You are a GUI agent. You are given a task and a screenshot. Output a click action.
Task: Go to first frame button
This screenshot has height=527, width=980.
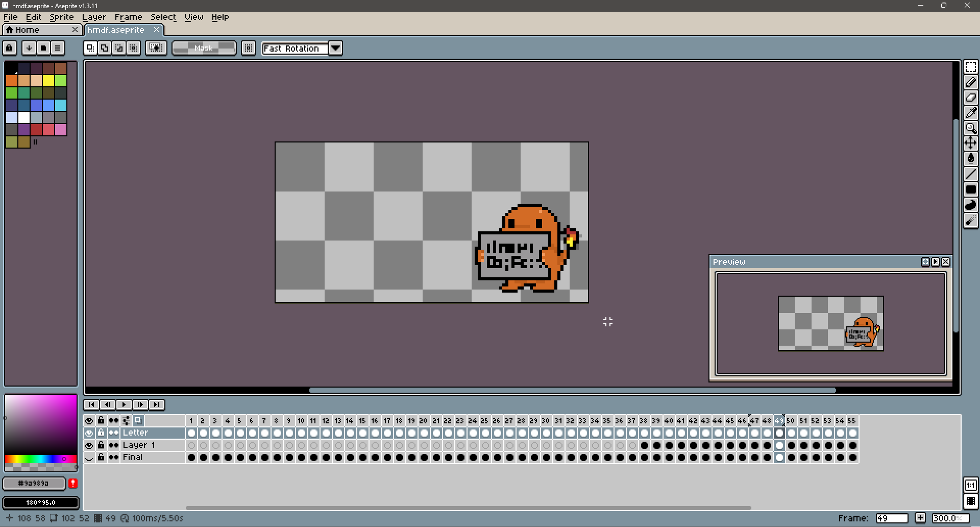coord(91,404)
